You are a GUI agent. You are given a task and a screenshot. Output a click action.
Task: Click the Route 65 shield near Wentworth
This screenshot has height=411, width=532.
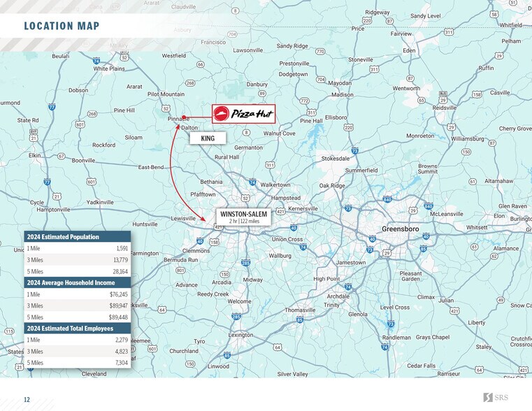(422, 101)
